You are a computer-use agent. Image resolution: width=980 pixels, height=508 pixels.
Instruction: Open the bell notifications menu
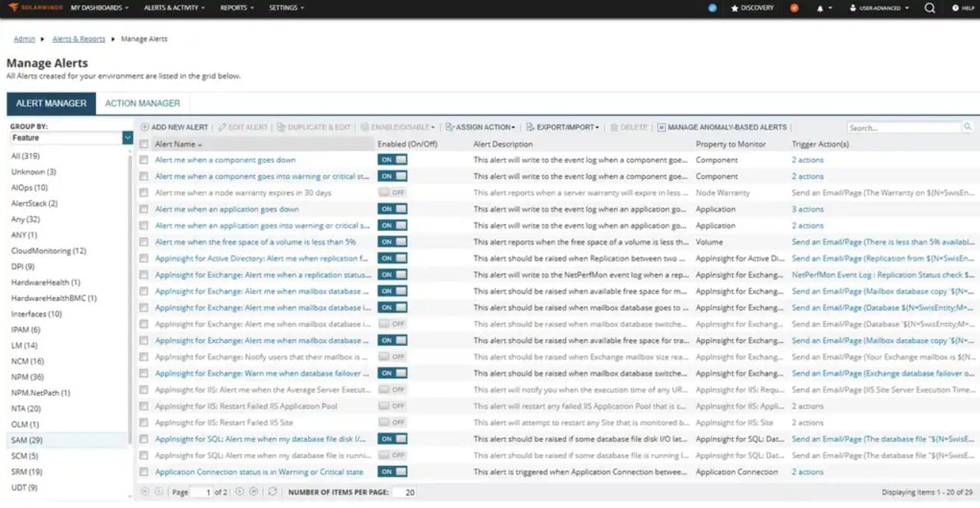click(x=824, y=8)
